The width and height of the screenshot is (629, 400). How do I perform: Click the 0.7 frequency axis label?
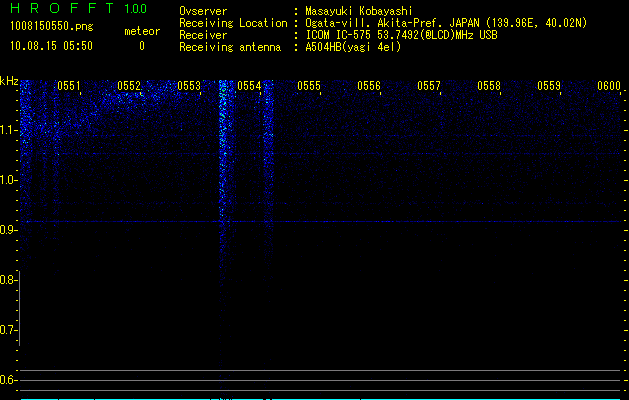click(8, 330)
